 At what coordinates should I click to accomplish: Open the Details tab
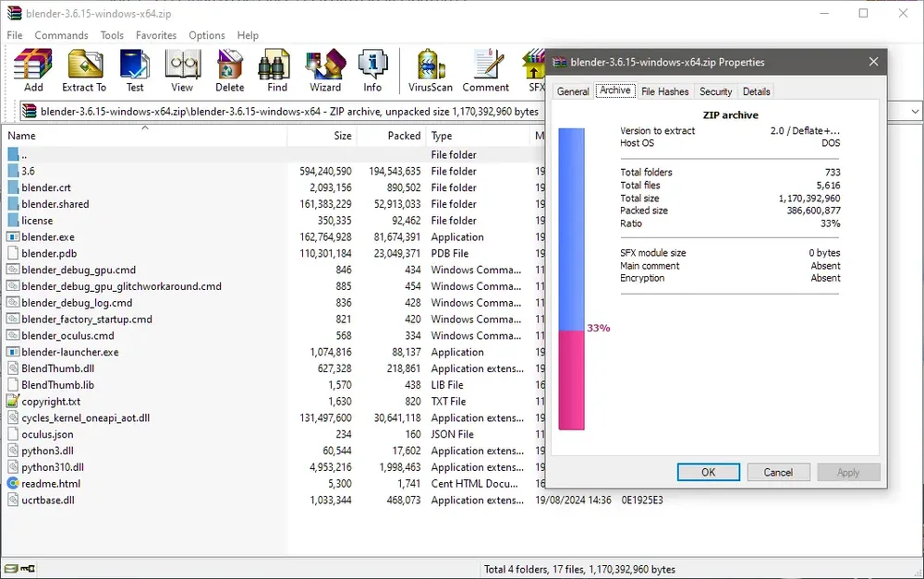(x=756, y=91)
